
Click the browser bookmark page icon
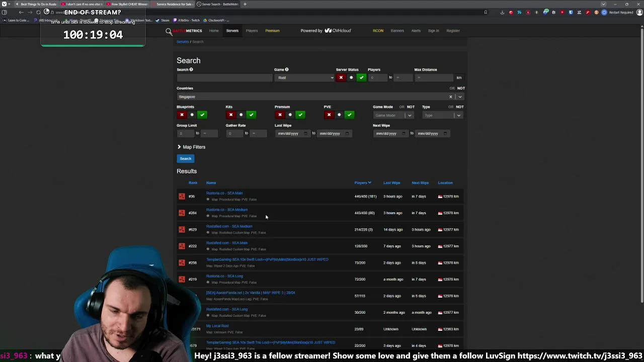click(486, 12)
